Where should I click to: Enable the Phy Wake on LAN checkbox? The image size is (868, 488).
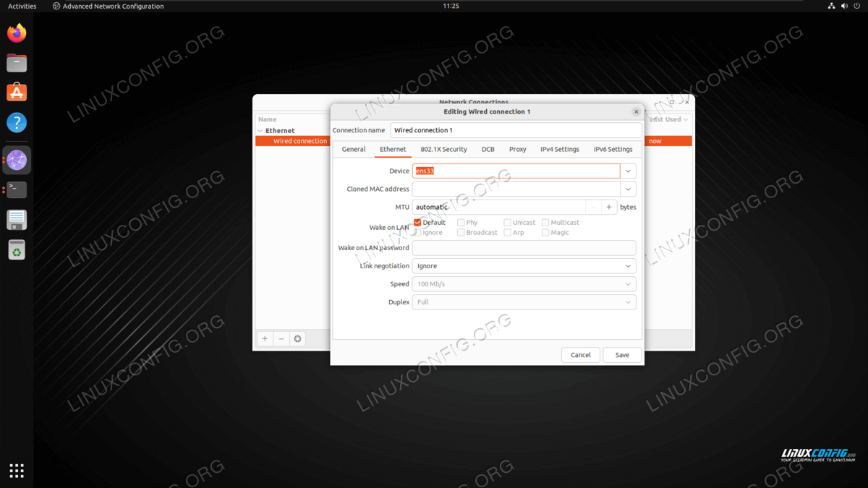click(x=461, y=223)
